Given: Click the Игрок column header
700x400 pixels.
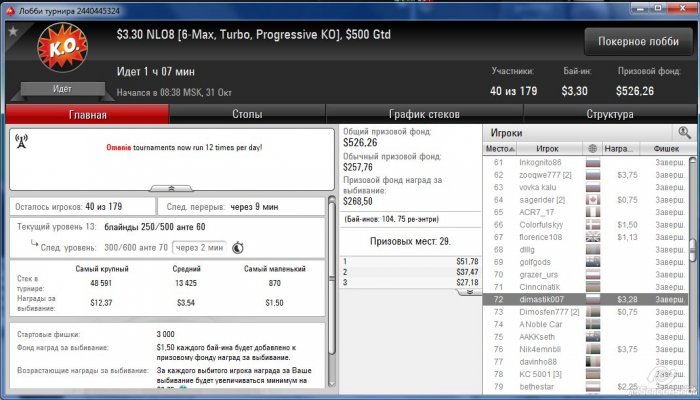Looking at the screenshot, I should click(x=547, y=149).
